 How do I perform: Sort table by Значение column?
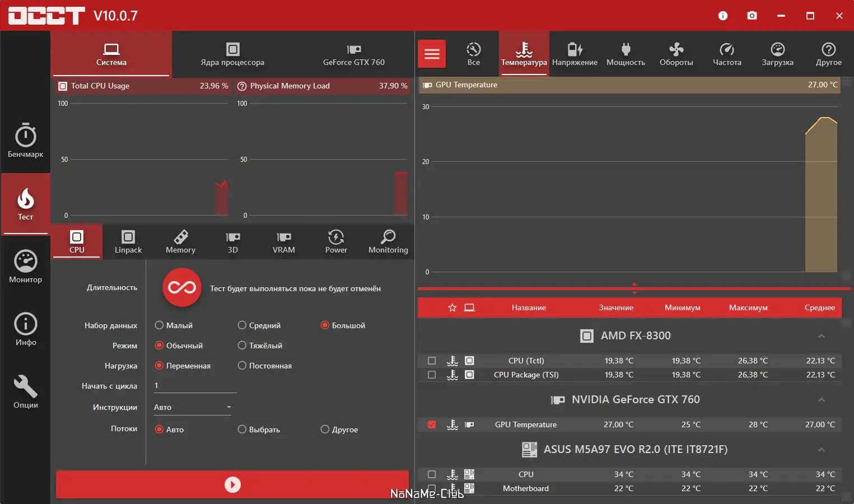616,307
